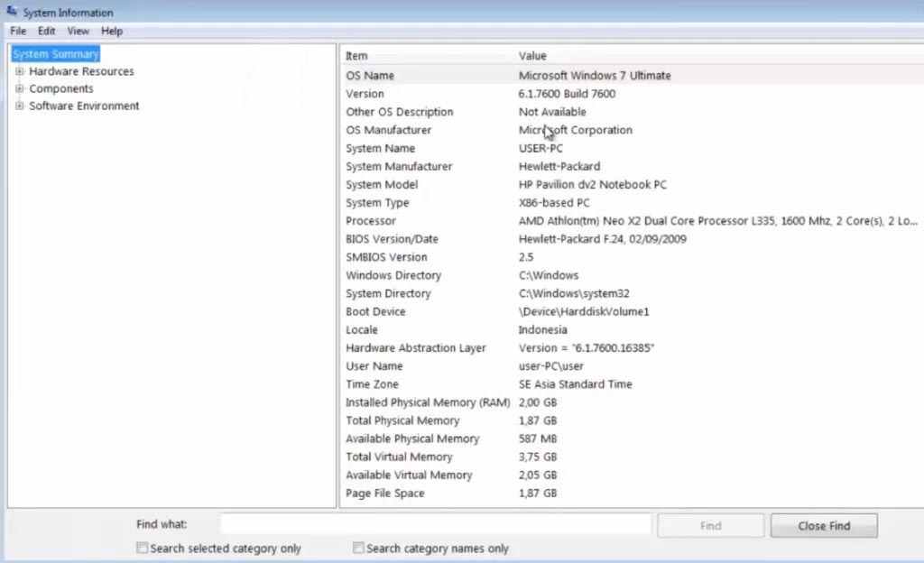The width and height of the screenshot is (924, 563).
Task: Click the value HP Pavilion dv2 Notebook PC
Action: pyautogui.click(x=593, y=184)
